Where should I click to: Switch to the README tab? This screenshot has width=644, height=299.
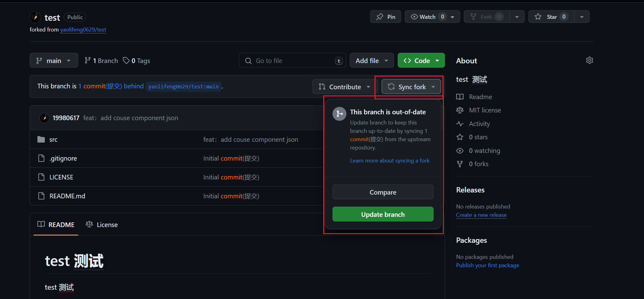tap(56, 225)
